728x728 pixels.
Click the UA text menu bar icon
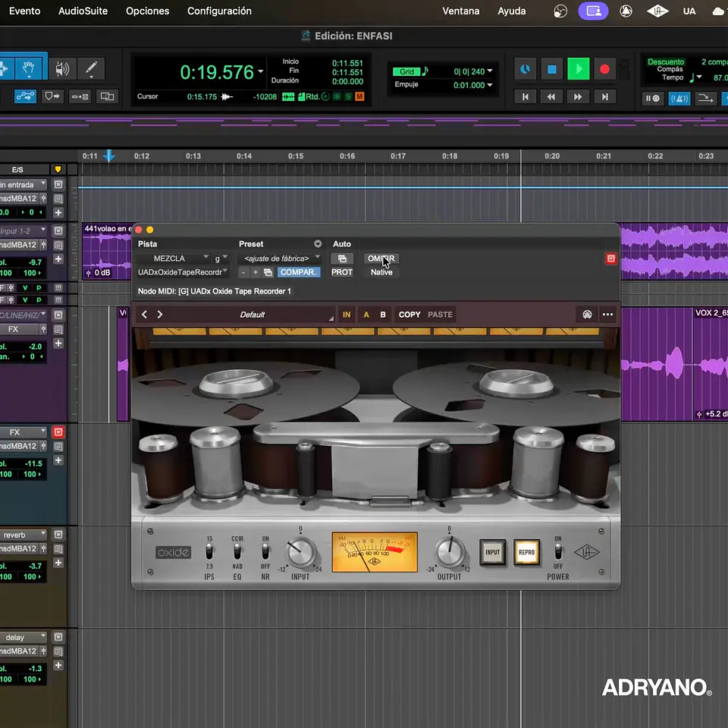[x=689, y=11]
